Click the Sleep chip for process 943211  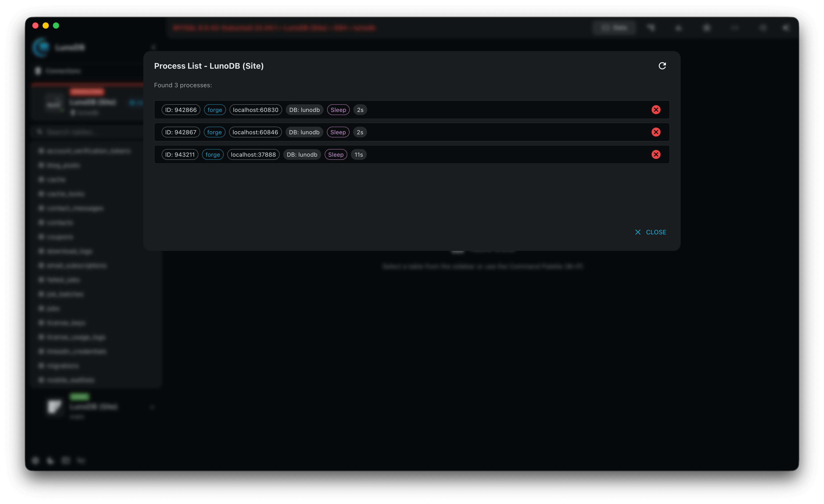click(336, 154)
